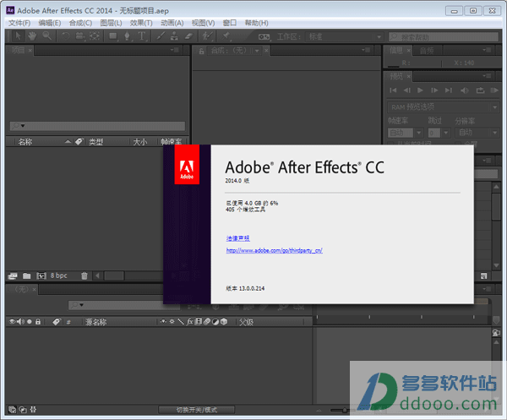
Task: Click the trash delete icon in Project panel
Action: coord(84,275)
